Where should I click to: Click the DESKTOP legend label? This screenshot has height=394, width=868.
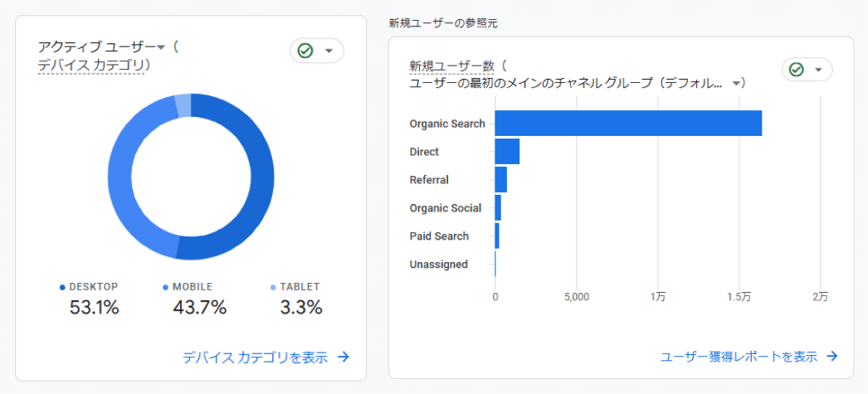pyautogui.click(x=94, y=287)
